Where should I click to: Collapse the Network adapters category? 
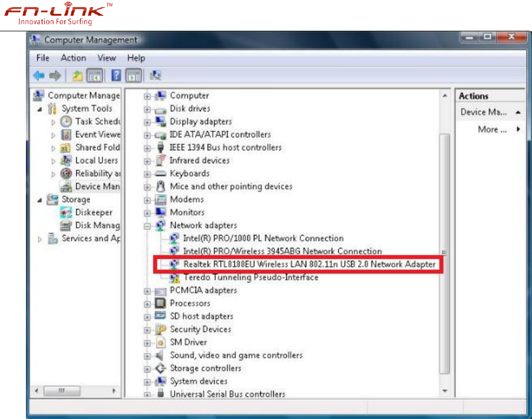[147, 226]
